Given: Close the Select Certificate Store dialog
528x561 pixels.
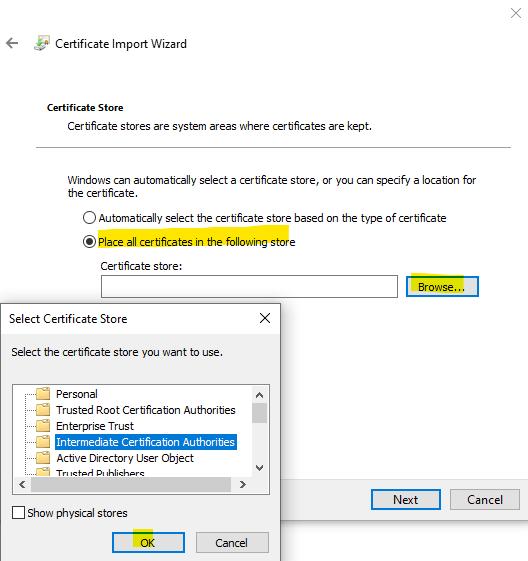Looking at the screenshot, I should pos(265,318).
